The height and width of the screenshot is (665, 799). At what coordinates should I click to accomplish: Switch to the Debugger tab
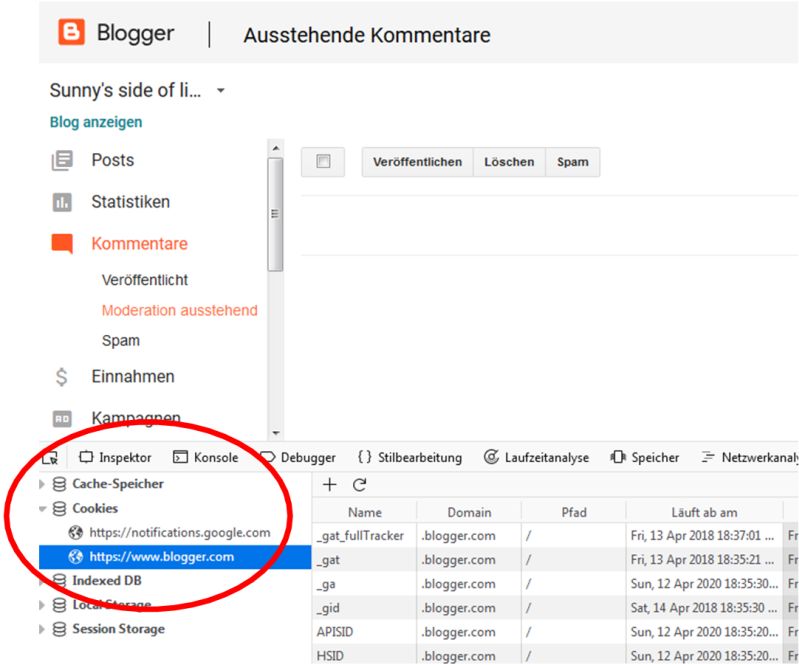[x=299, y=458]
